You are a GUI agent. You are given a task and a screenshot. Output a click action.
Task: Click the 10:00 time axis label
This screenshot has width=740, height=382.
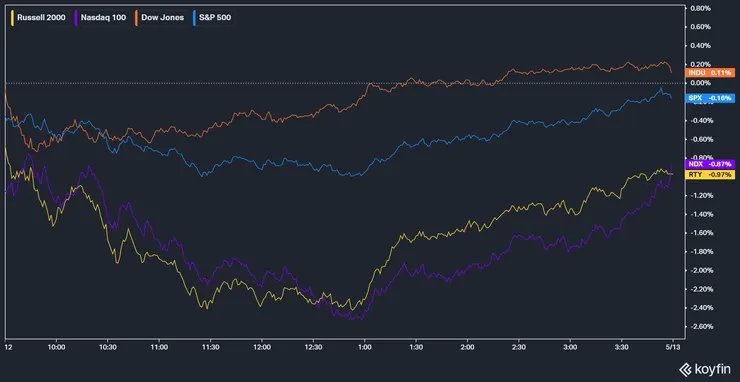[x=56, y=348]
